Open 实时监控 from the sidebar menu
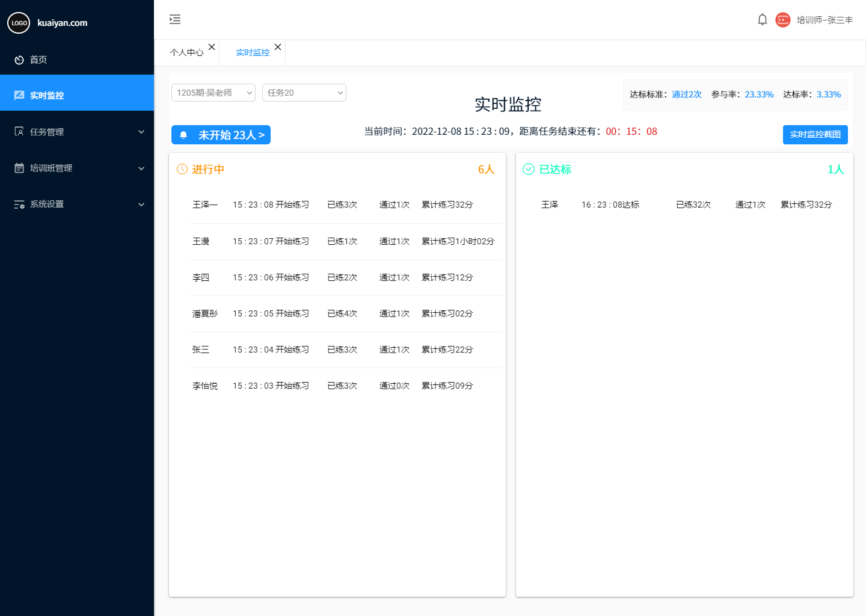Screen dimensions: 866x616 tap(77, 93)
